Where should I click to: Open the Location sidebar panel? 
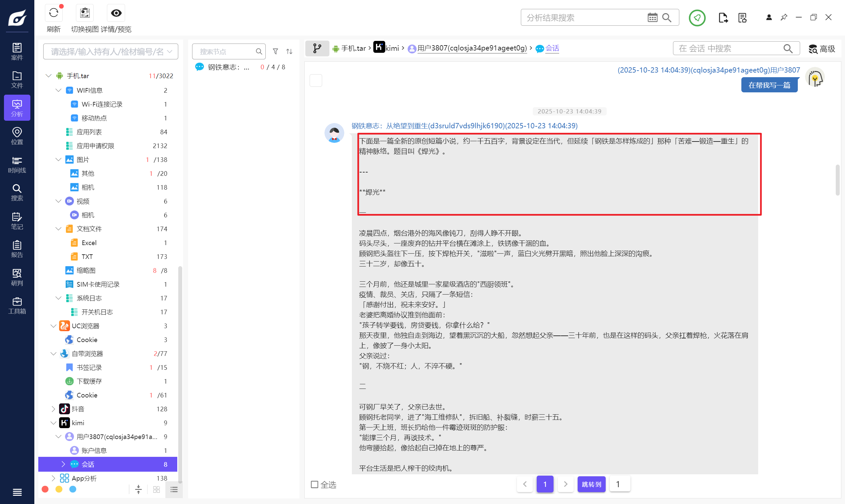[17, 136]
